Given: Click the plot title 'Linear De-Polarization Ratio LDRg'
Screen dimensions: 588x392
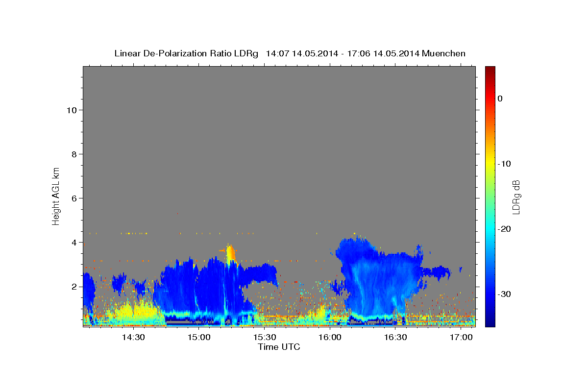Looking at the screenshot, I should (x=186, y=53).
